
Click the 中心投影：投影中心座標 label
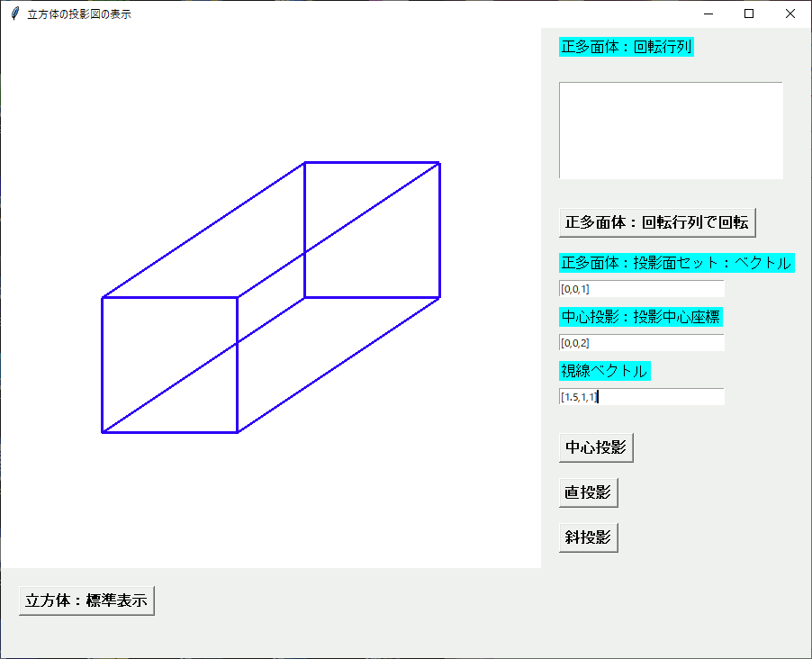coord(641,317)
